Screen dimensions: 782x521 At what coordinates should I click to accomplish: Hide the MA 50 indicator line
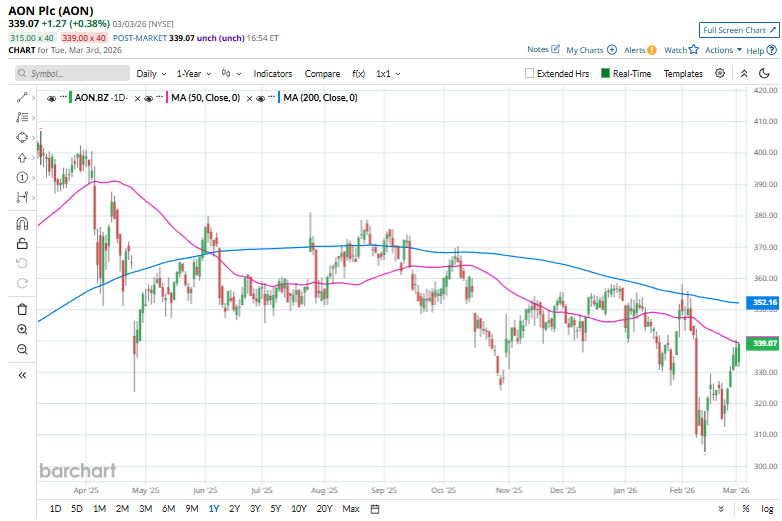(148, 98)
